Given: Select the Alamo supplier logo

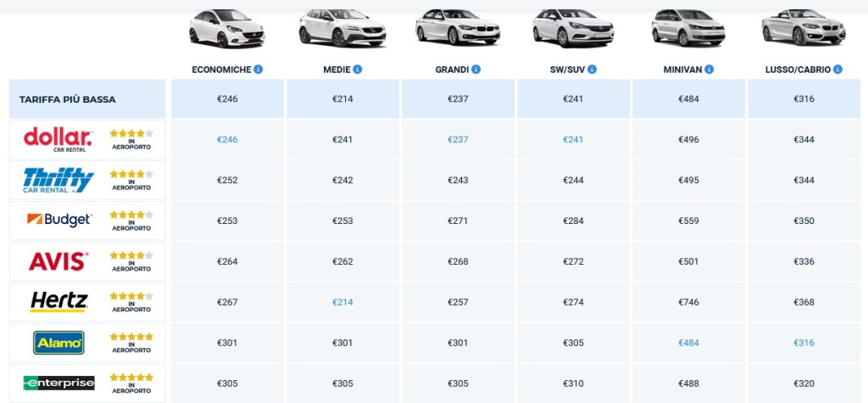Looking at the screenshot, I should pyautogui.click(x=58, y=343).
